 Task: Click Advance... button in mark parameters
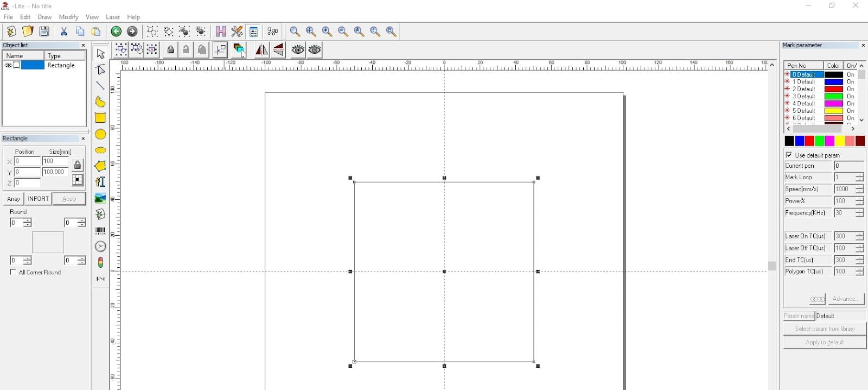(846, 299)
